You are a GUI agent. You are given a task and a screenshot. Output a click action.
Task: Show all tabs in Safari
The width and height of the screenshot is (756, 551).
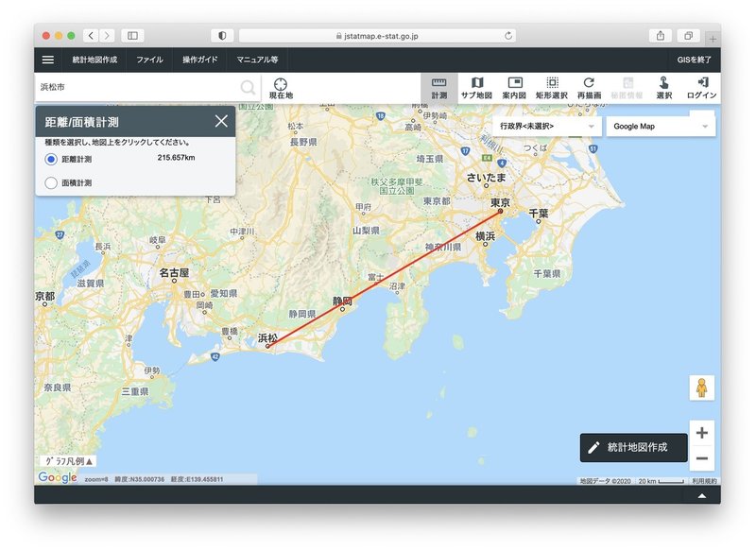(x=689, y=36)
